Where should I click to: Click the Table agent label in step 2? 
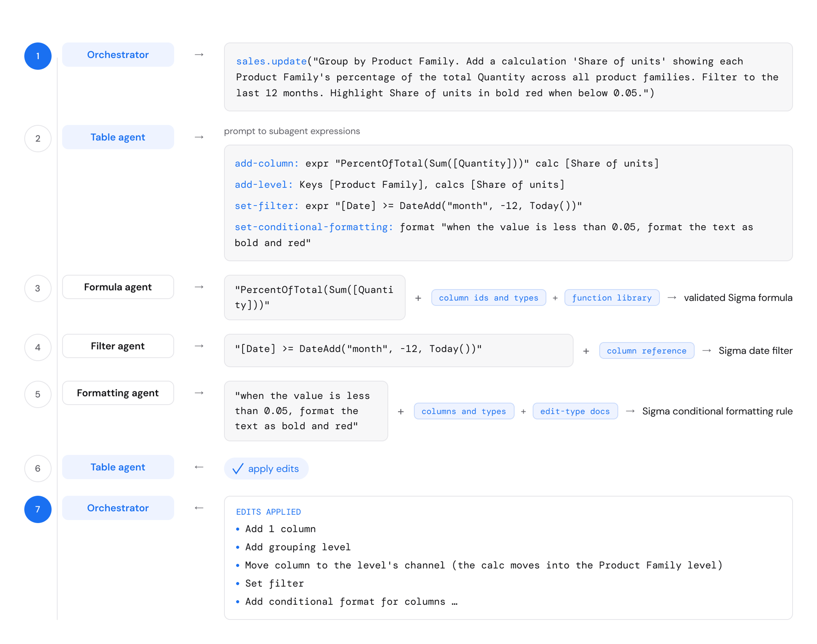pyautogui.click(x=118, y=137)
